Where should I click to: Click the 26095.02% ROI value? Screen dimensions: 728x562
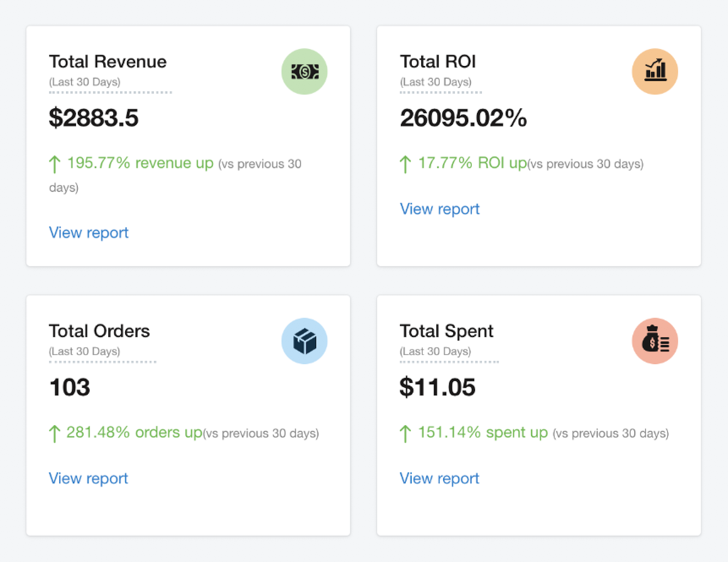[x=463, y=118]
